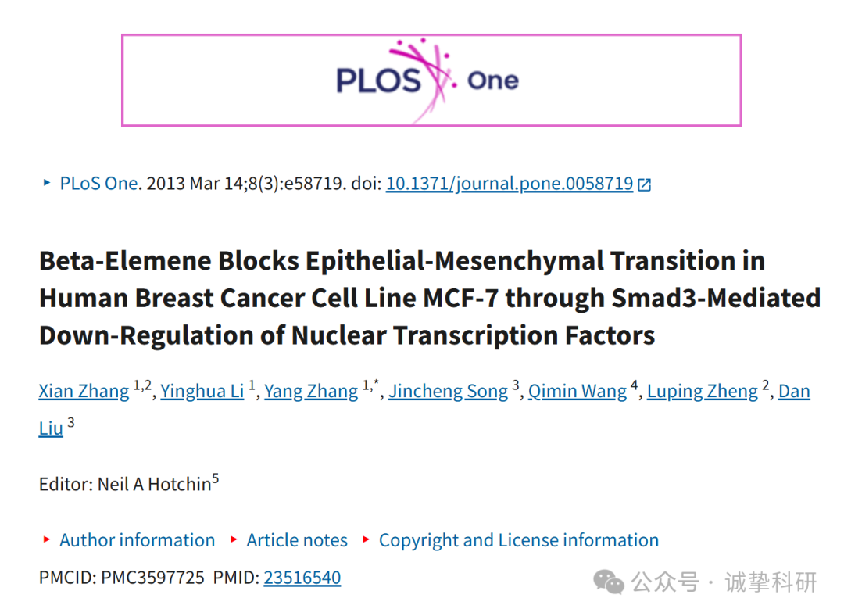Show Copyright and License information section
Screen dimensions: 844x616
(x=519, y=540)
